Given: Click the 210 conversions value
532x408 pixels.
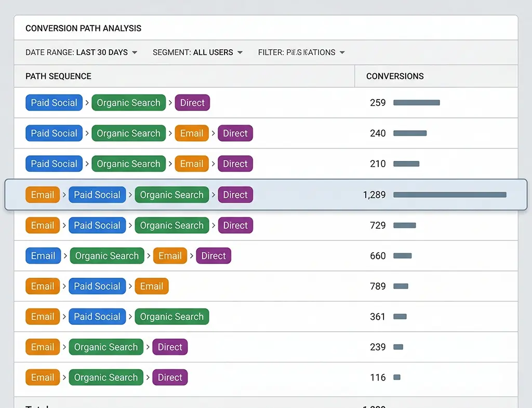Looking at the screenshot, I should [378, 164].
